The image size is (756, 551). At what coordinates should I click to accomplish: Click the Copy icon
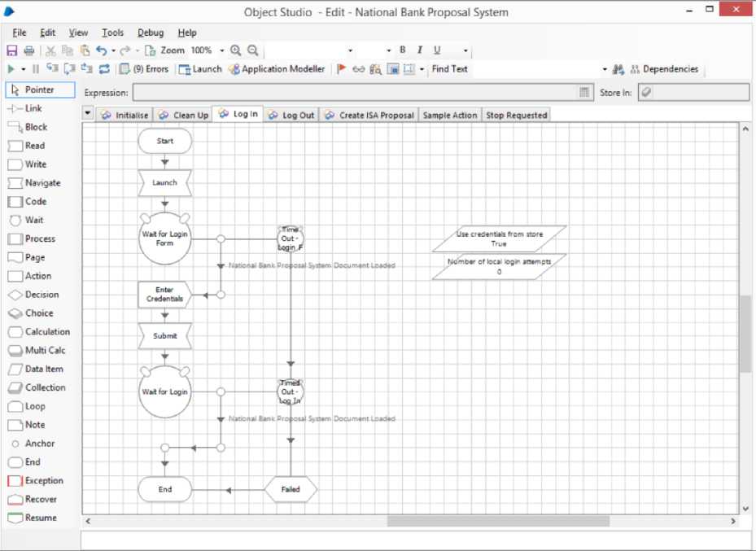[x=68, y=50]
